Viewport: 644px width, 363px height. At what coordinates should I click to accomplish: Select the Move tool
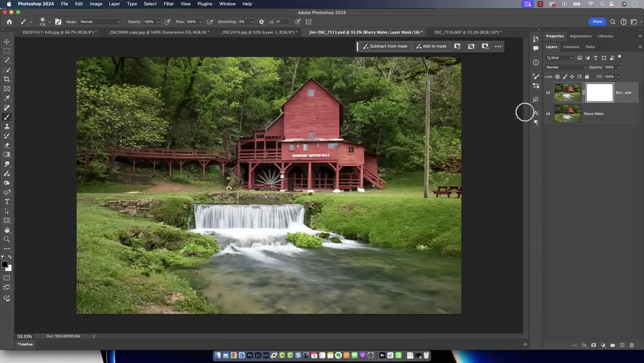pos(7,41)
